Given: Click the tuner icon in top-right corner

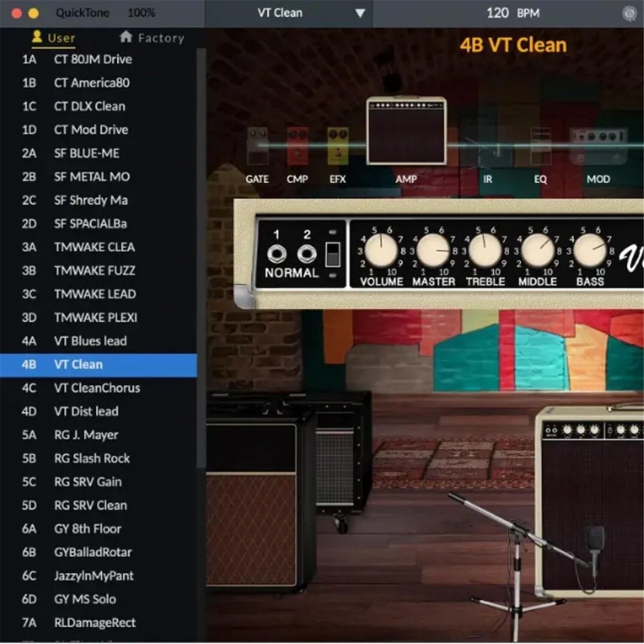Looking at the screenshot, I should 629,13.
